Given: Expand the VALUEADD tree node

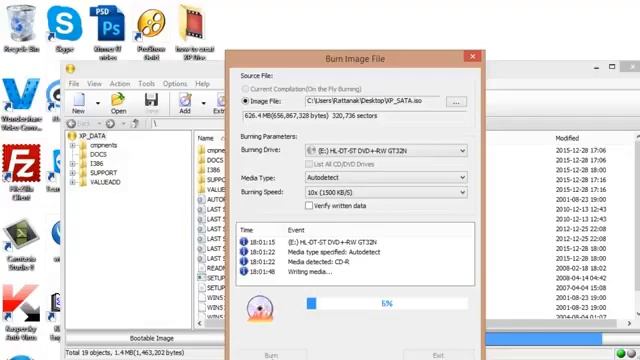Looking at the screenshot, I should click(x=73, y=182).
